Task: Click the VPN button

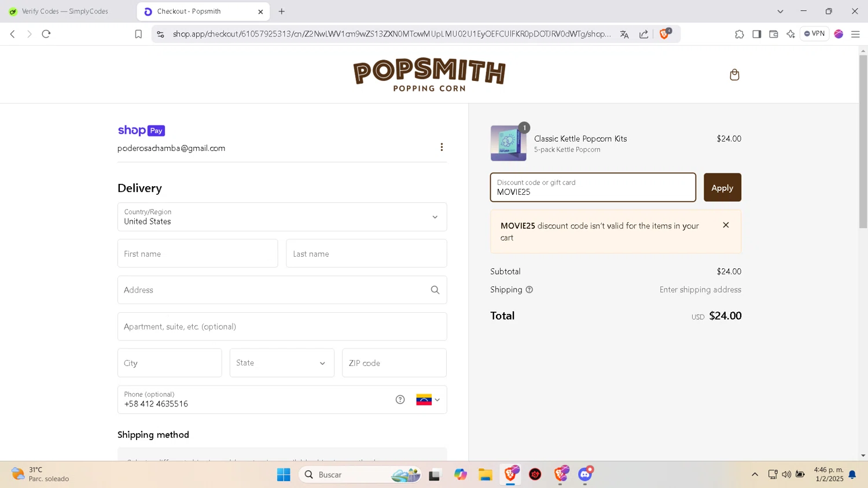Action: (x=814, y=34)
